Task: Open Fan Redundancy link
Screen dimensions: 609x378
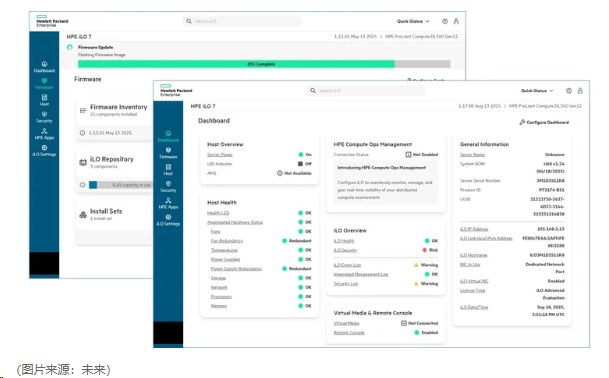Action: (x=227, y=241)
